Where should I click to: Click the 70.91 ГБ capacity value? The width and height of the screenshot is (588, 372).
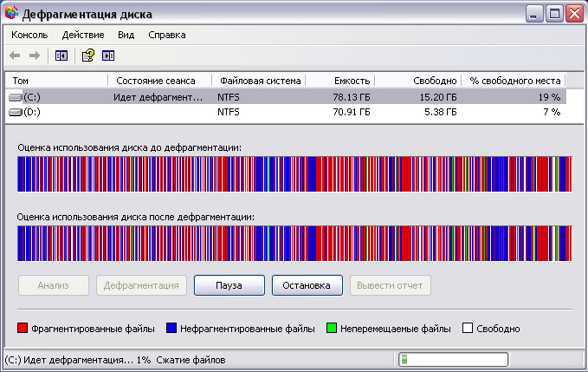352,112
